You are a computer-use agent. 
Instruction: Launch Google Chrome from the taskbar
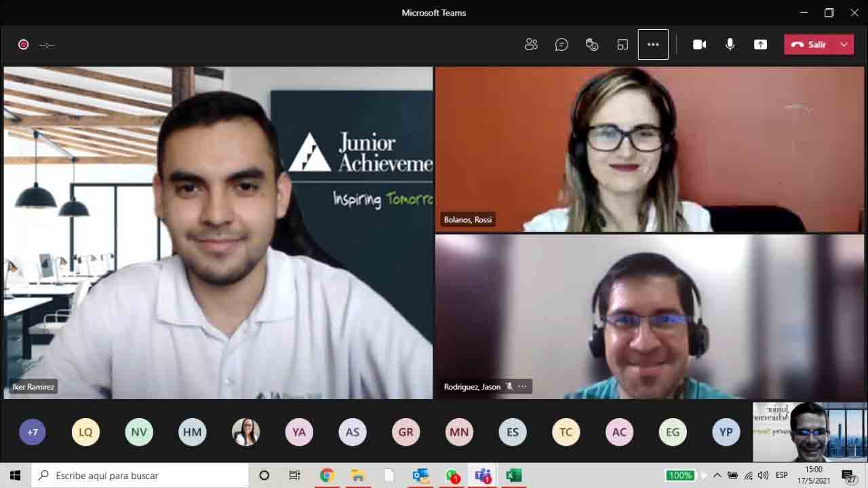(x=327, y=475)
